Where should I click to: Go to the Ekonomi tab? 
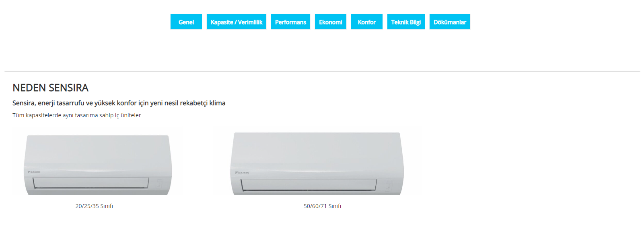(x=330, y=22)
